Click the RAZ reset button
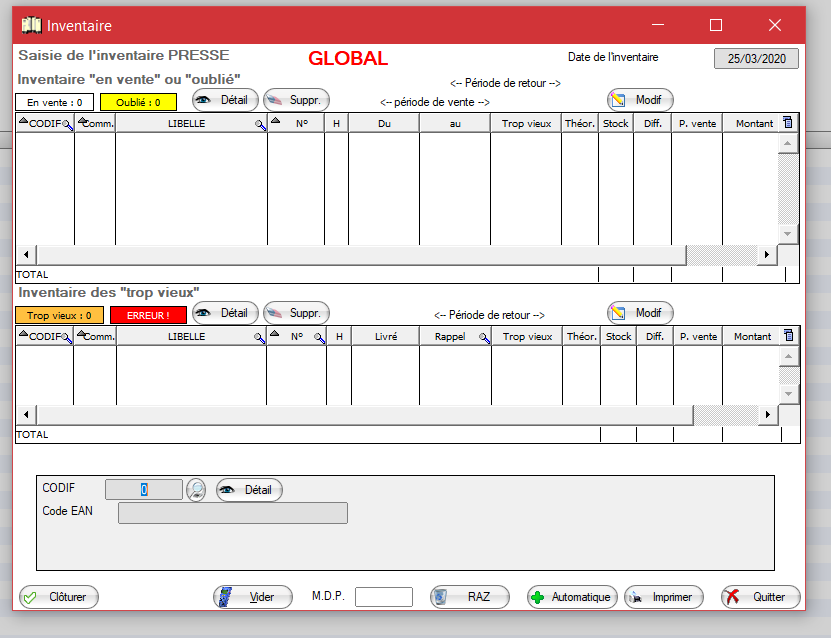The image size is (831, 638). click(x=469, y=597)
